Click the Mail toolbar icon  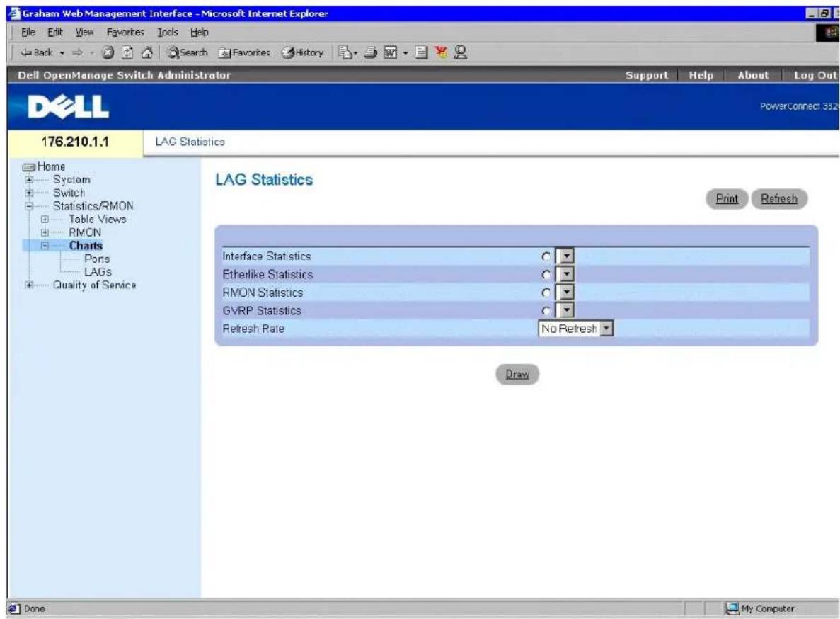(x=346, y=52)
